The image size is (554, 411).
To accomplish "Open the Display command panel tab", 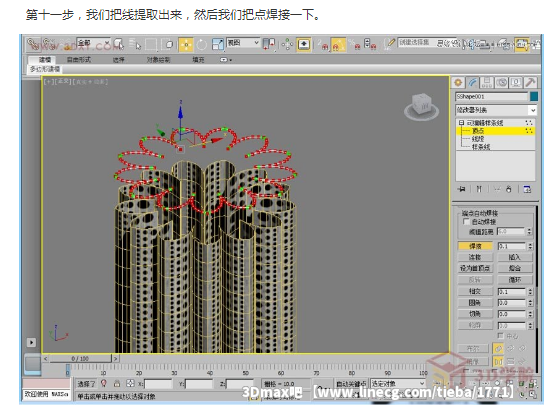I will point(515,83).
